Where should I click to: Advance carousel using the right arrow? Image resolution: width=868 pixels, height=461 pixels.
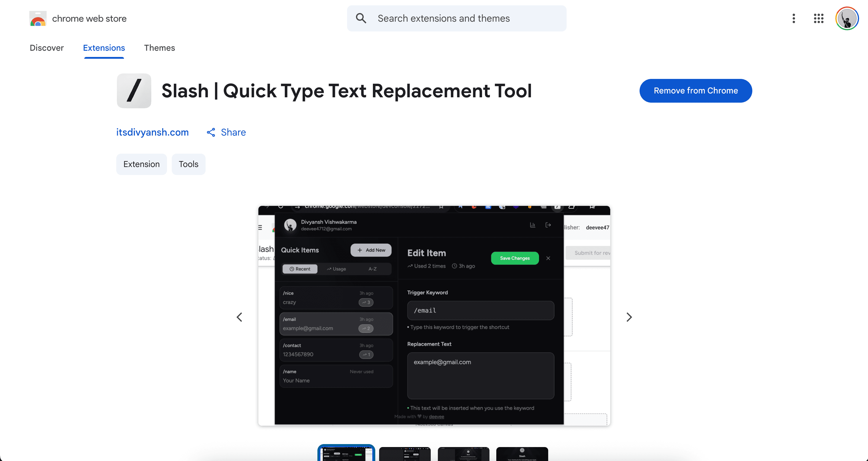(629, 317)
